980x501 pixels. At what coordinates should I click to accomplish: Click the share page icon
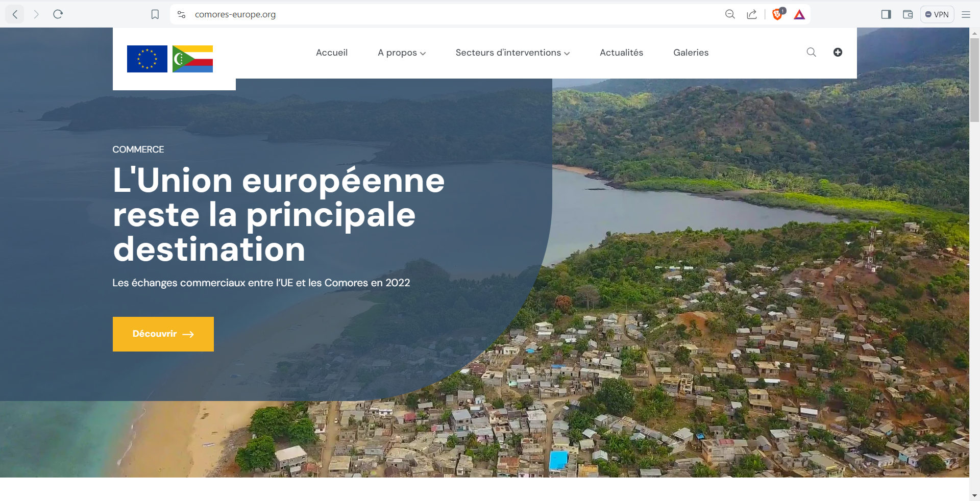point(751,14)
